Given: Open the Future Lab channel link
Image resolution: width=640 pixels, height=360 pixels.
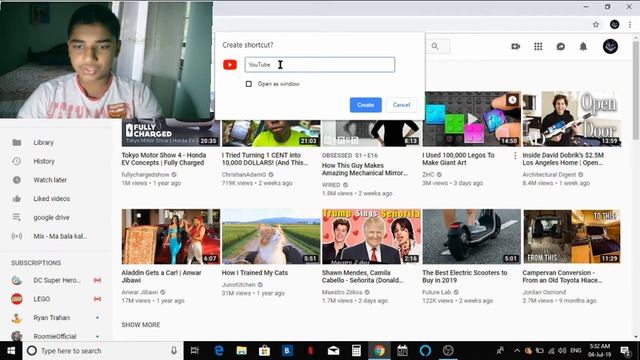Looking at the screenshot, I should click(x=436, y=292).
